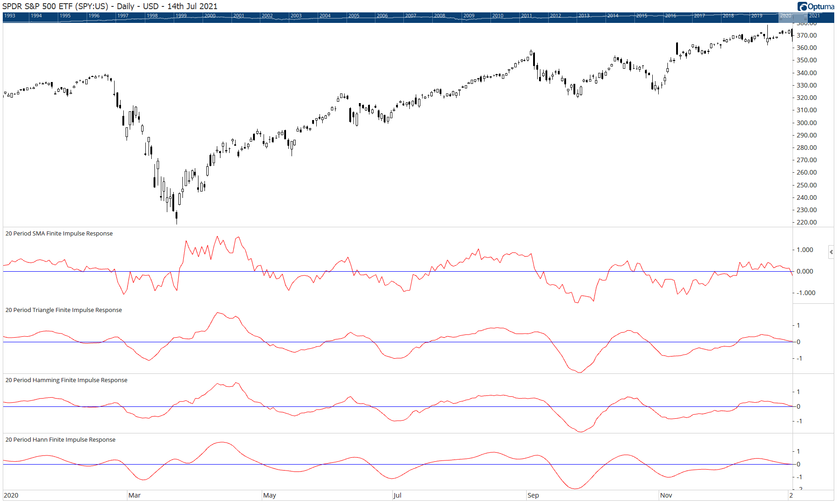Jump to 2001 in the timeline navigator
This screenshot has height=504, width=837.
tap(239, 16)
